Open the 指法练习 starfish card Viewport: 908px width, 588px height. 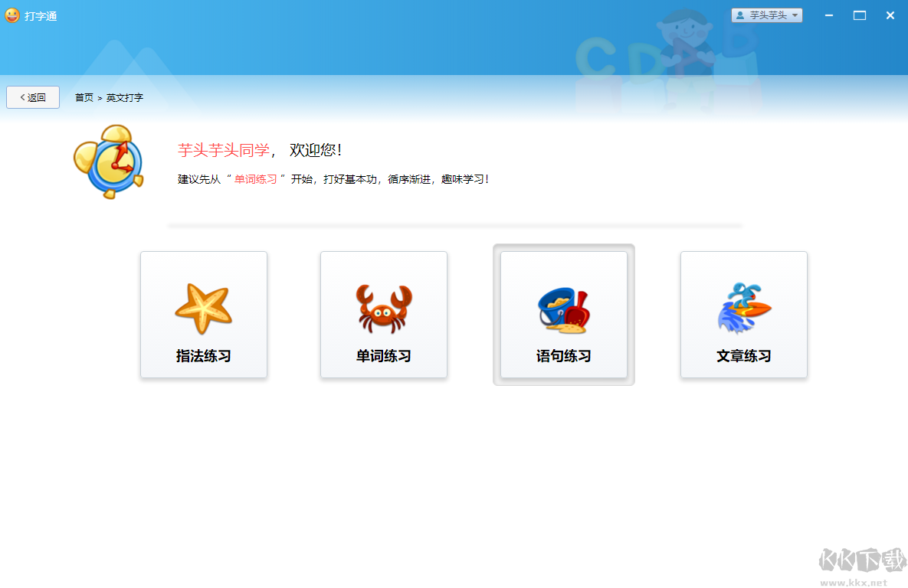click(203, 314)
